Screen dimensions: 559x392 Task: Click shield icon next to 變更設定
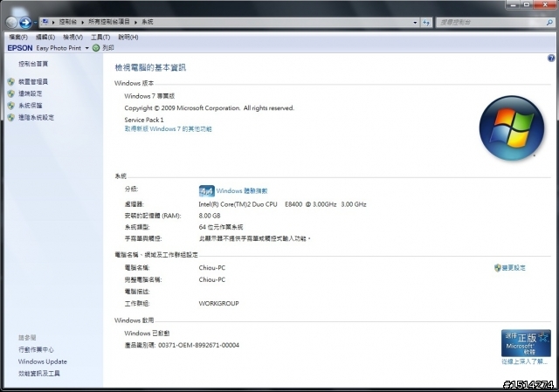coord(498,268)
